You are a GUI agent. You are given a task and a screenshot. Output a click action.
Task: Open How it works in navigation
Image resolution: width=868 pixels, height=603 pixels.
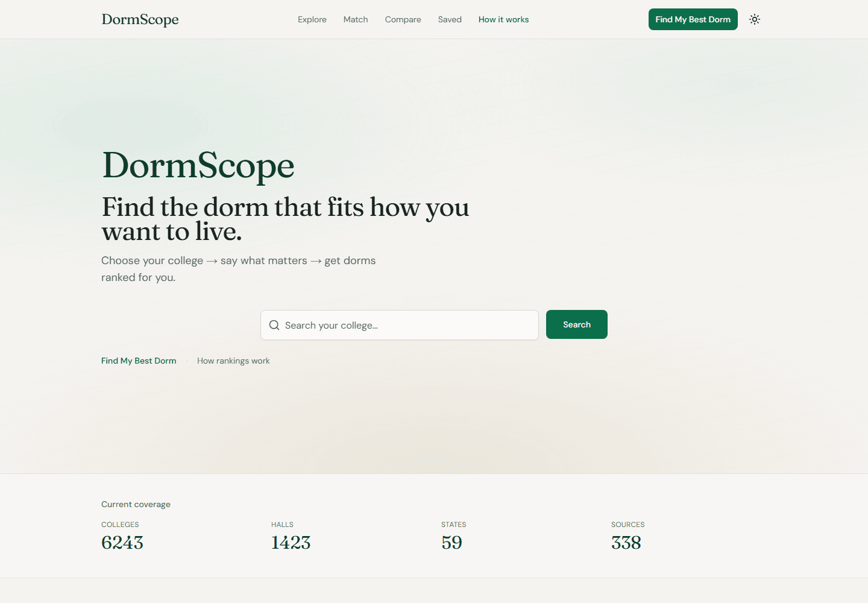pos(503,19)
